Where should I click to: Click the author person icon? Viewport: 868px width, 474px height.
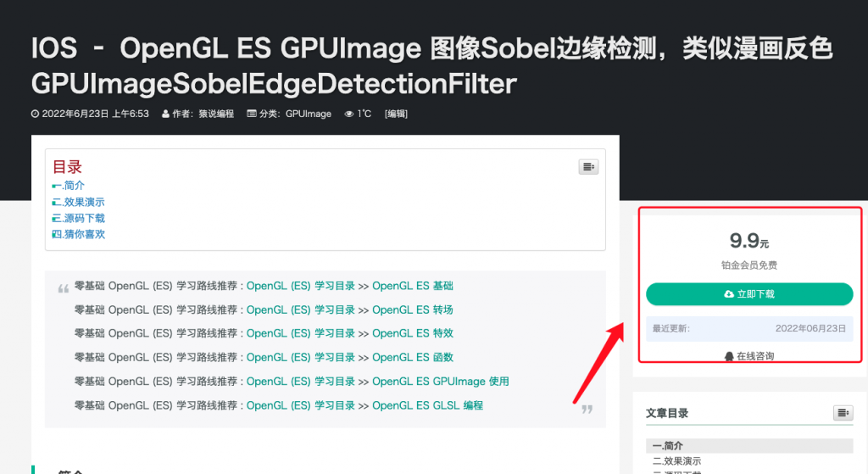point(165,114)
